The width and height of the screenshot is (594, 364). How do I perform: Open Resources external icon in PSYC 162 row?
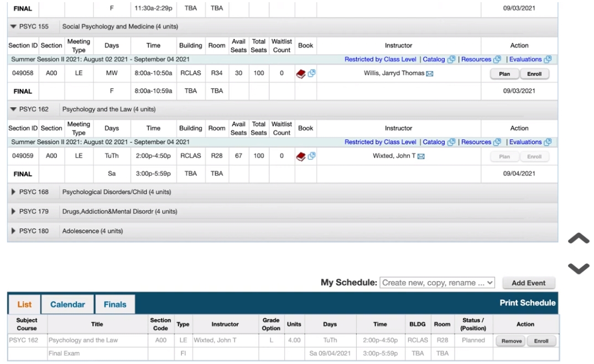coord(497,142)
